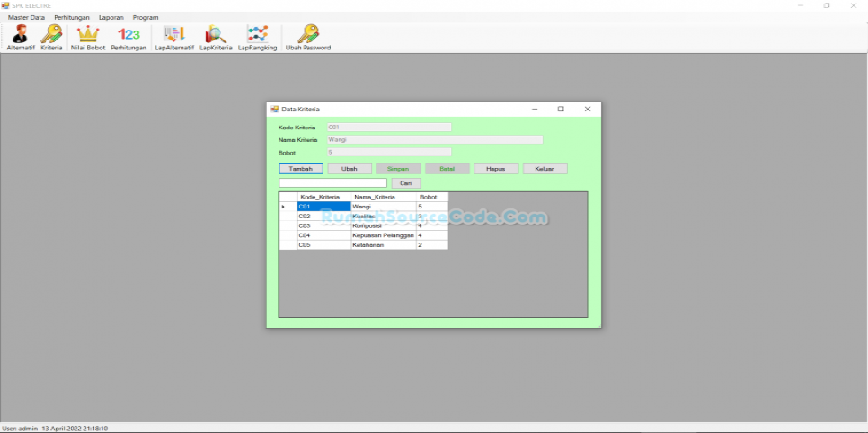Open the Master Data menu
The height and width of the screenshot is (433, 868).
click(26, 17)
